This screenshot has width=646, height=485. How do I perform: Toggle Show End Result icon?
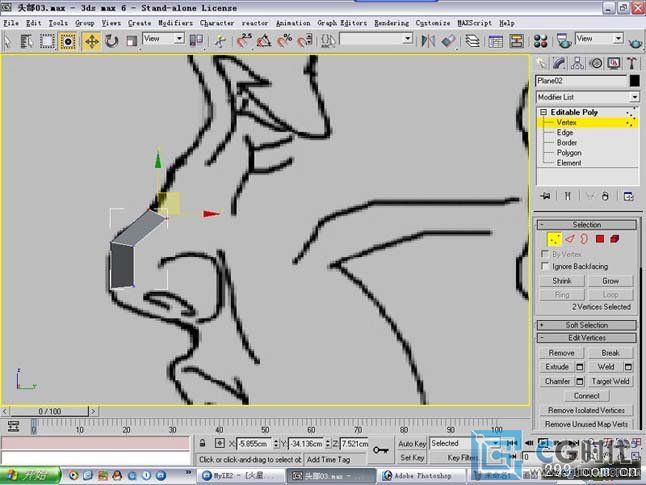click(x=568, y=196)
